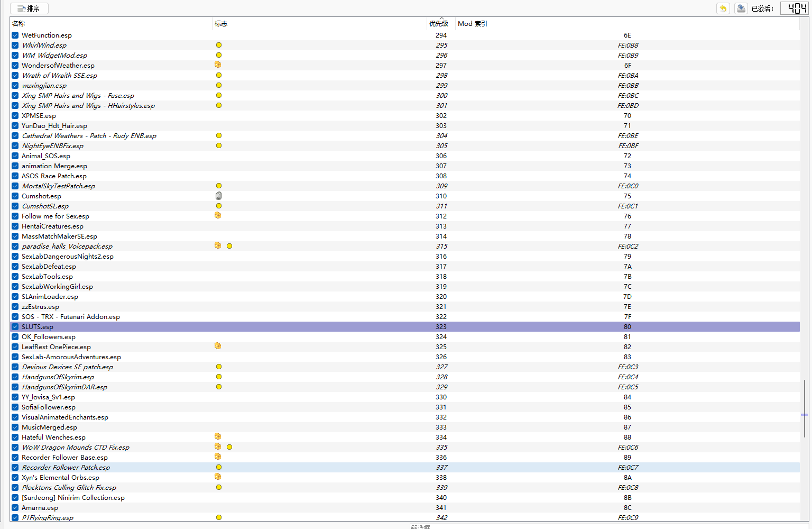Disable SofiaFollower.esp checkbox
The width and height of the screenshot is (812, 529).
(x=15, y=407)
